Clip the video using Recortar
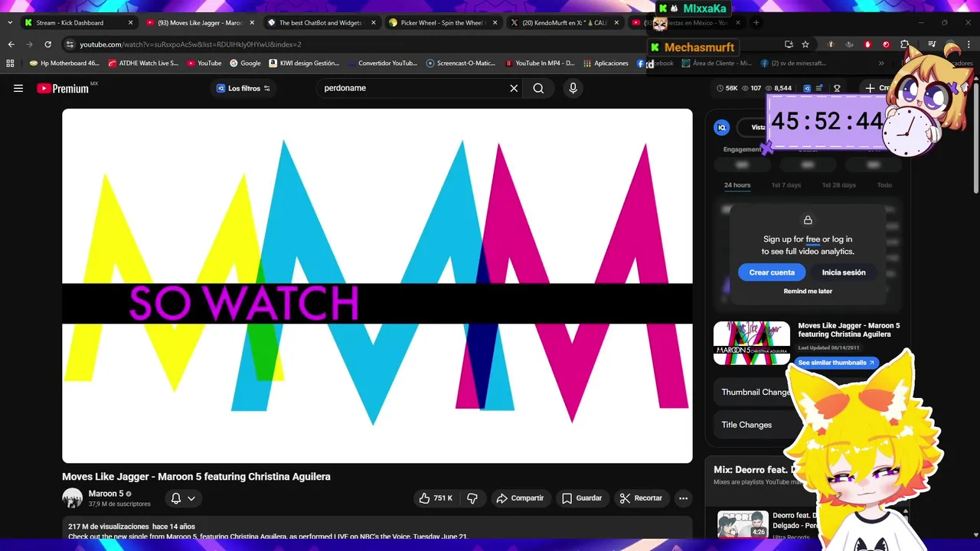The height and width of the screenshot is (551, 980). tap(641, 498)
